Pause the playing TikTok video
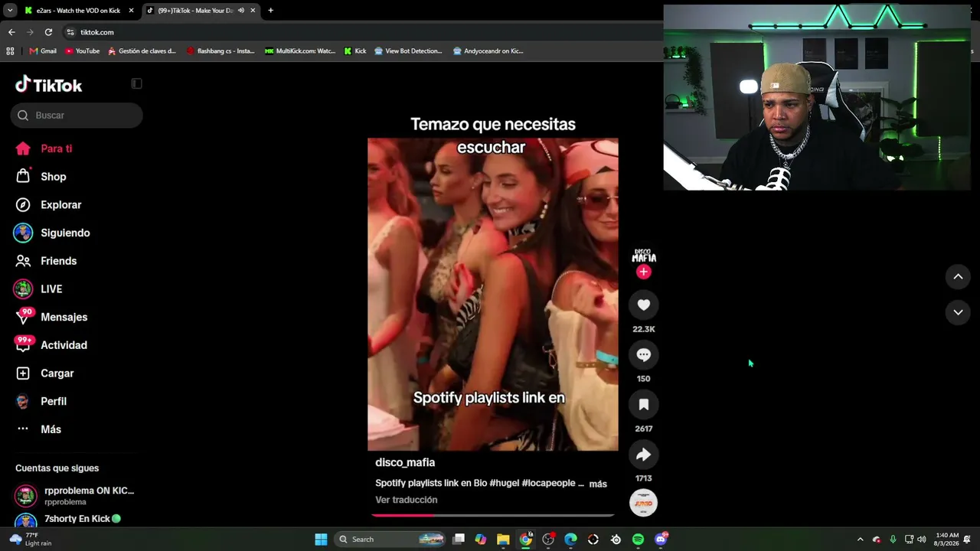The width and height of the screenshot is (980, 551). 493,295
